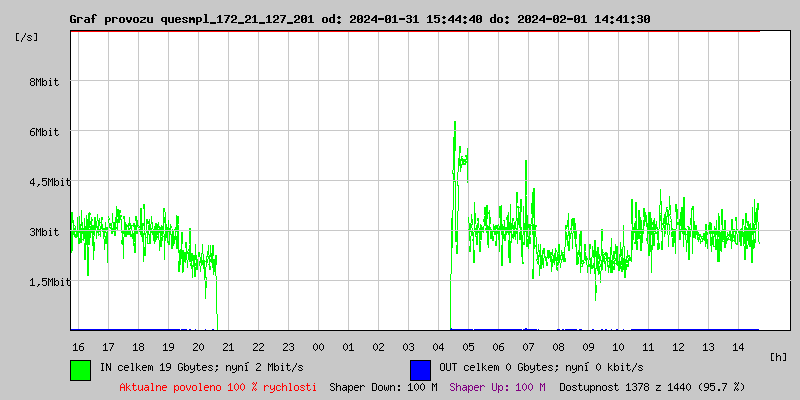Select hour 16 on the time axis
Viewport: 800px width, 400px height.
78,346
